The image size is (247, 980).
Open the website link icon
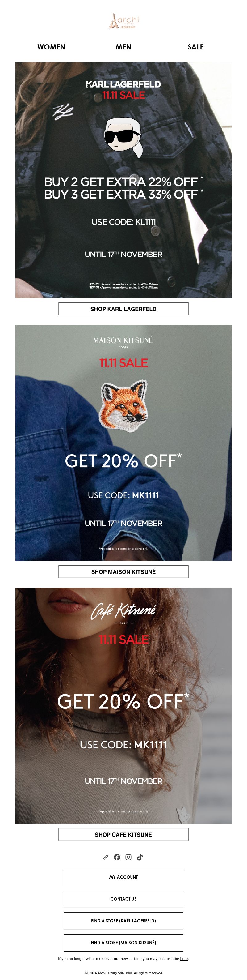tap(106, 857)
